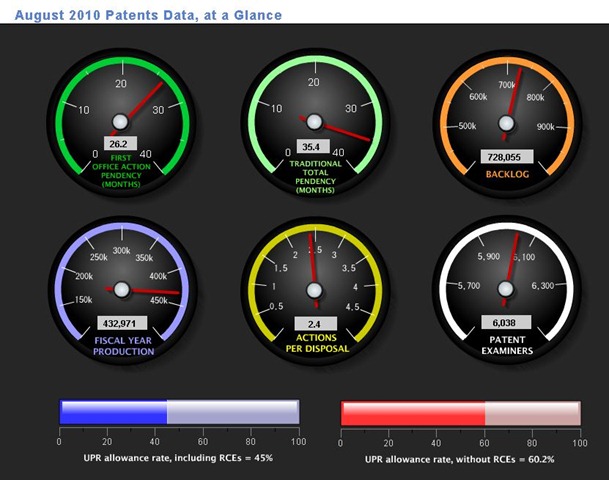
Task: Click the ACTIONS PER DISPOSAL label
Action: 317,343
